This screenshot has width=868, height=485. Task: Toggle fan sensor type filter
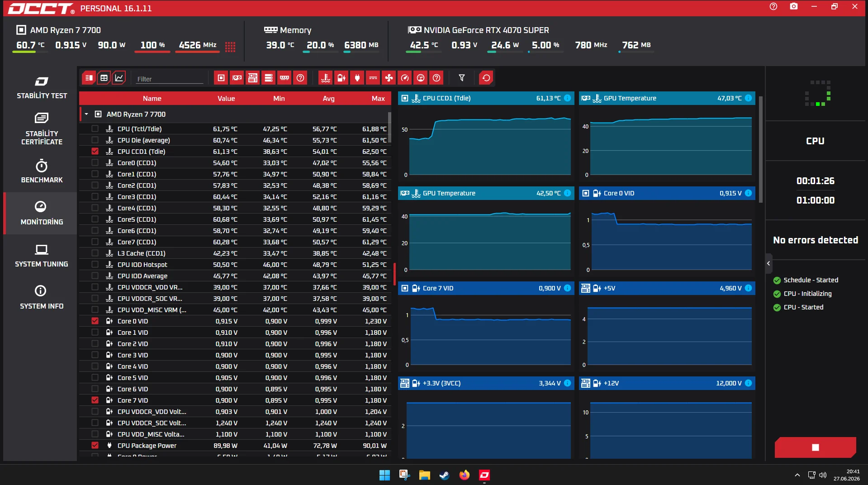click(389, 78)
